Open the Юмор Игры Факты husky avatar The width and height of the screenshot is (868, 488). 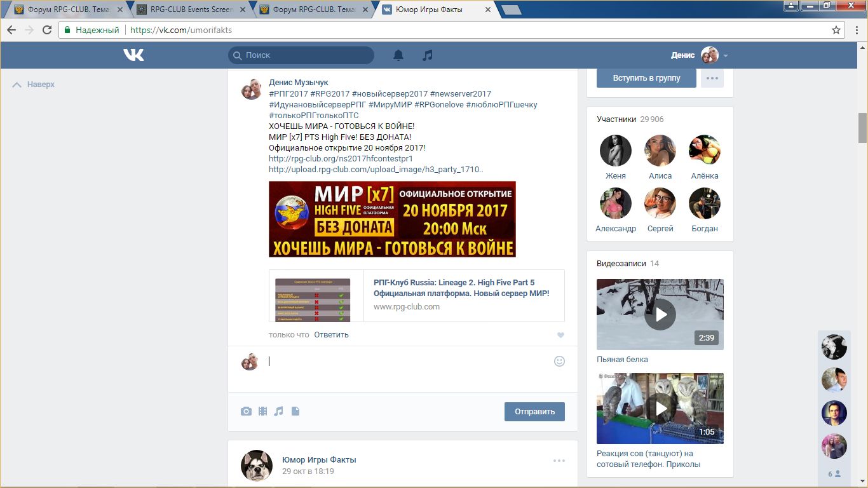257,466
